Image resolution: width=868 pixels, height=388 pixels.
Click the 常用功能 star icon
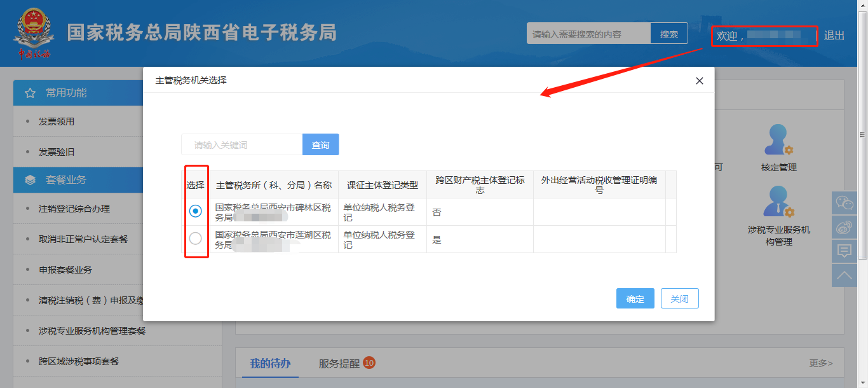tap(30, 93)
